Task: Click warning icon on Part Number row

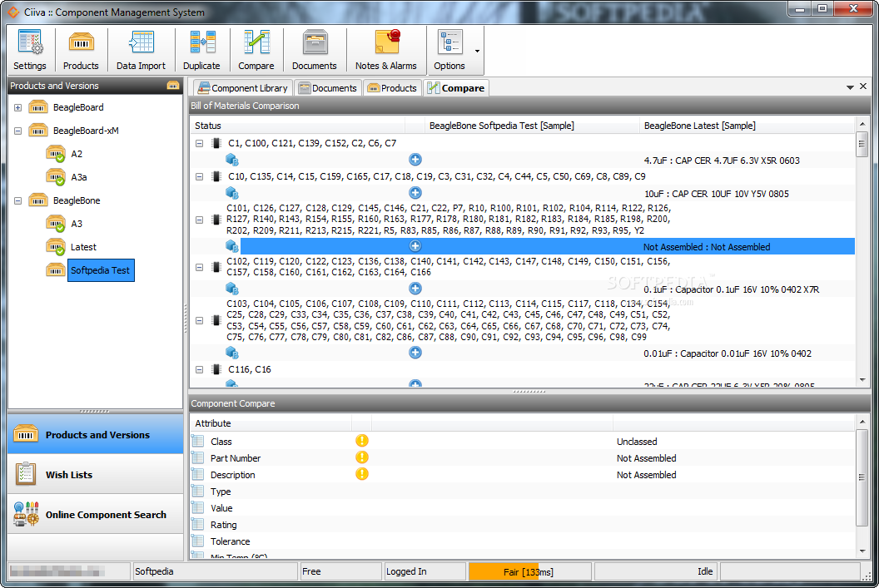Action: [x=362, y=457]
